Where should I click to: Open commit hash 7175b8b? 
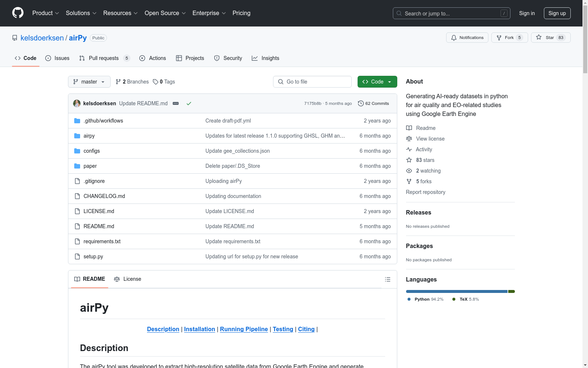tap(313, 103)
